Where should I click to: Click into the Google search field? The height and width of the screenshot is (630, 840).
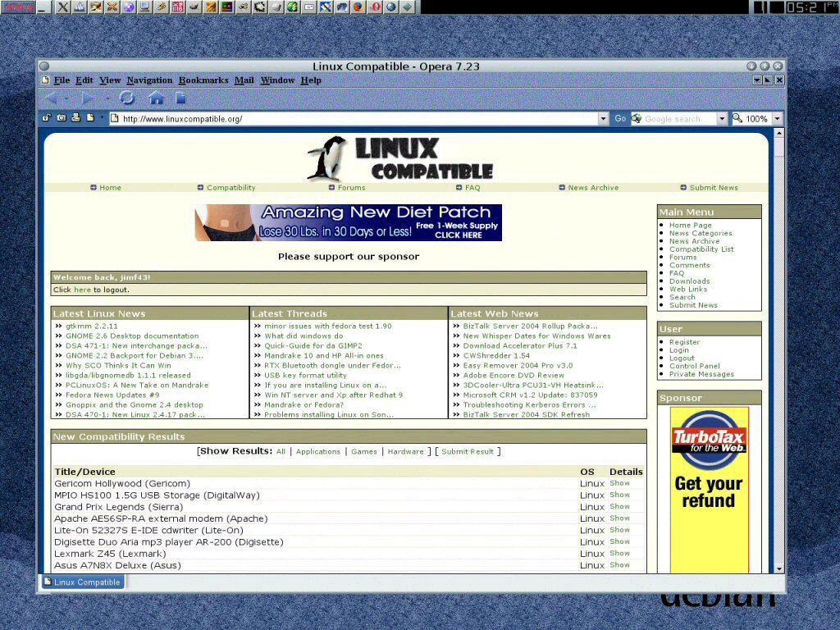pyautogui.click(x=678, y=119)
